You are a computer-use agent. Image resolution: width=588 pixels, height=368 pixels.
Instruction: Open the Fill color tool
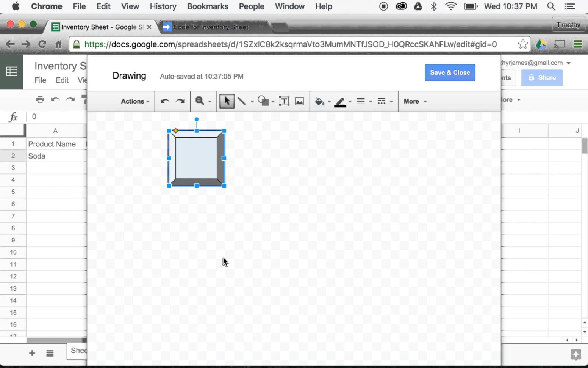pyautogui.click(x=319, y=101)
